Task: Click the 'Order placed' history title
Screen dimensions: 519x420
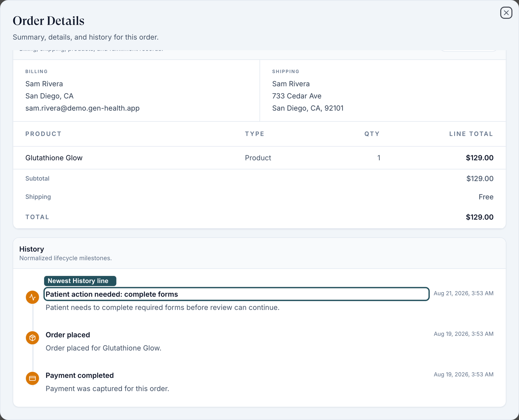Action: 68,335
